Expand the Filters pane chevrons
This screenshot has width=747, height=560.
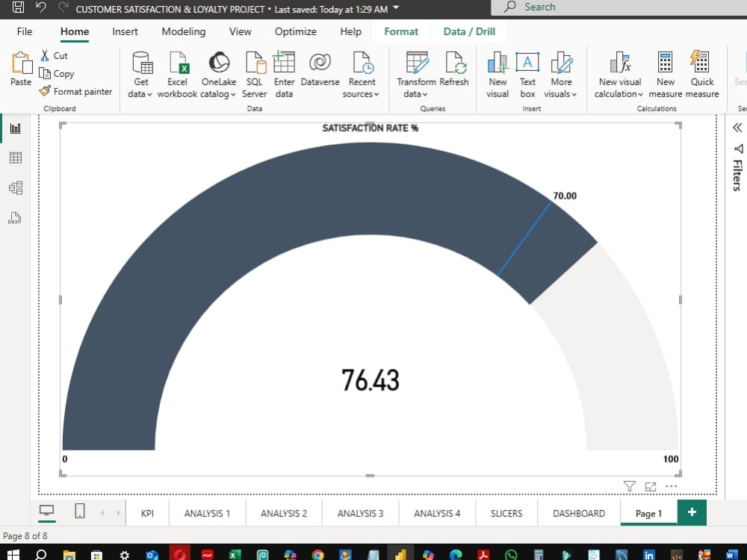point(737,128)
